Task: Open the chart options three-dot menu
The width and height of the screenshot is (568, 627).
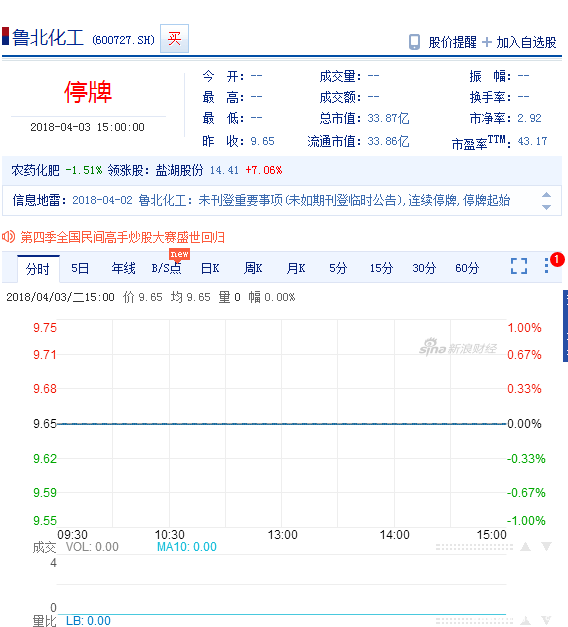Action: (546, 266)
